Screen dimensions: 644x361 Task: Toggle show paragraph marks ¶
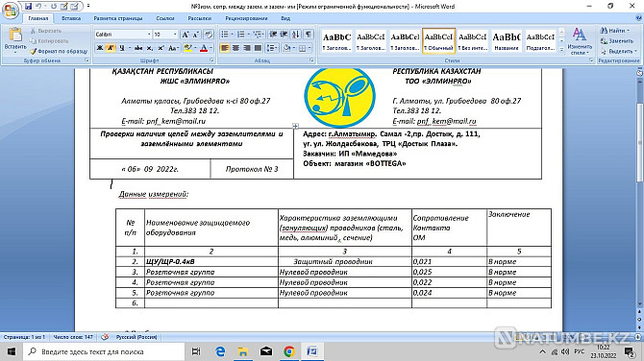(x=308, y=35)
